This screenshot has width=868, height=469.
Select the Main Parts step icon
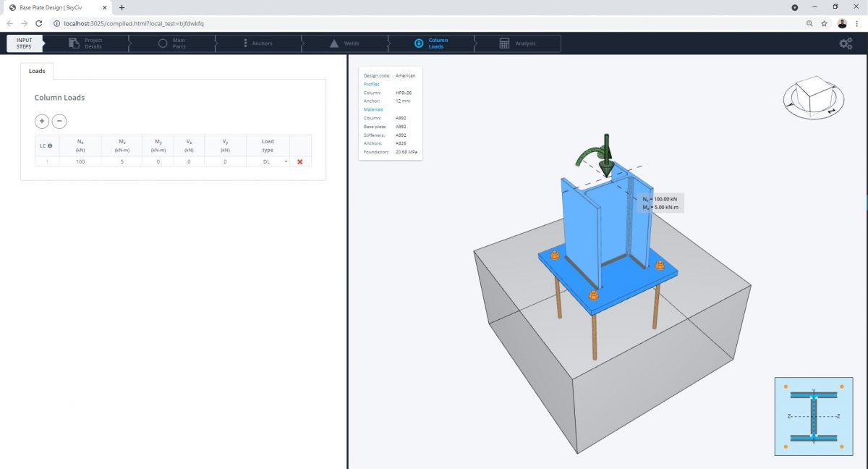pyautogui.click(x=163, y=43)
